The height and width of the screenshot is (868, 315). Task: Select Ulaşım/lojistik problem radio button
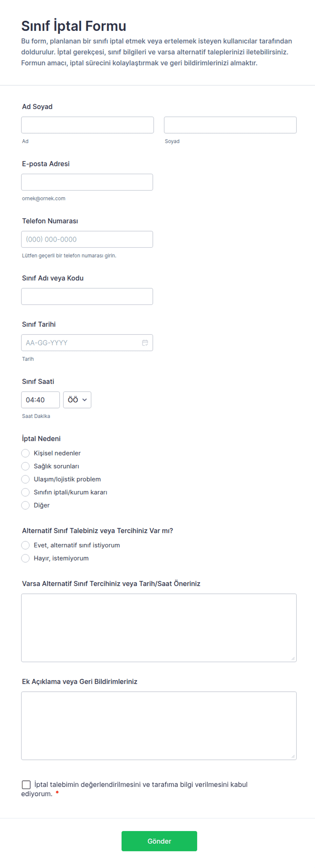25,479
